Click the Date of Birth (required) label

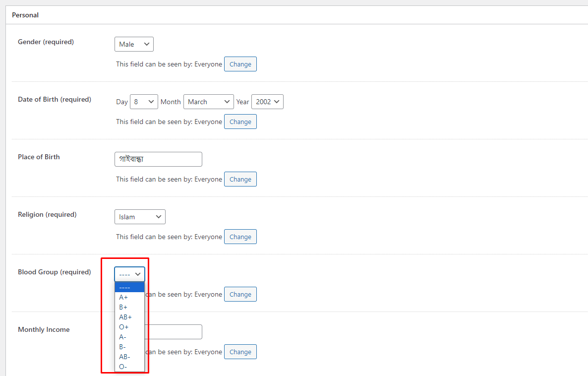55,99
